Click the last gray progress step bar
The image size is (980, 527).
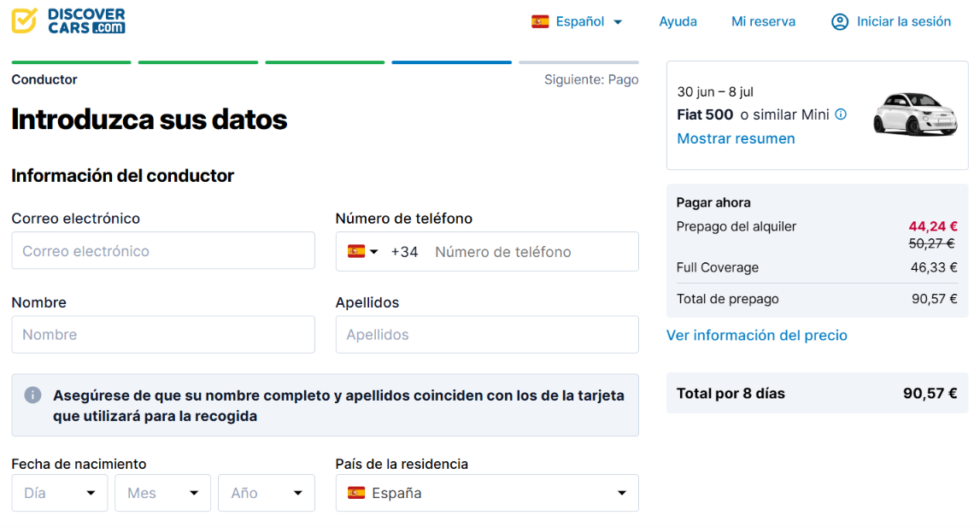(x=578, y=62)
